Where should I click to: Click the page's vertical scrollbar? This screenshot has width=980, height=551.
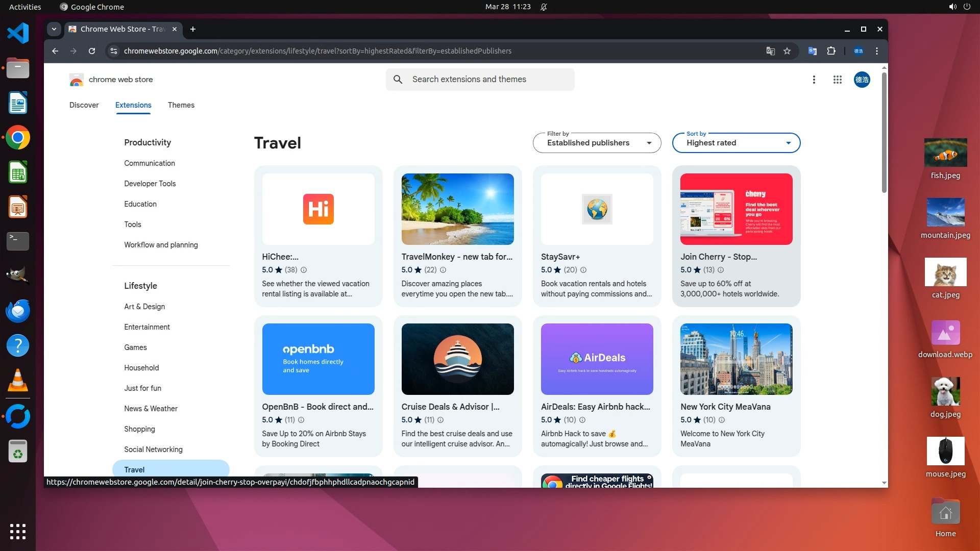(x=884, y=133)
